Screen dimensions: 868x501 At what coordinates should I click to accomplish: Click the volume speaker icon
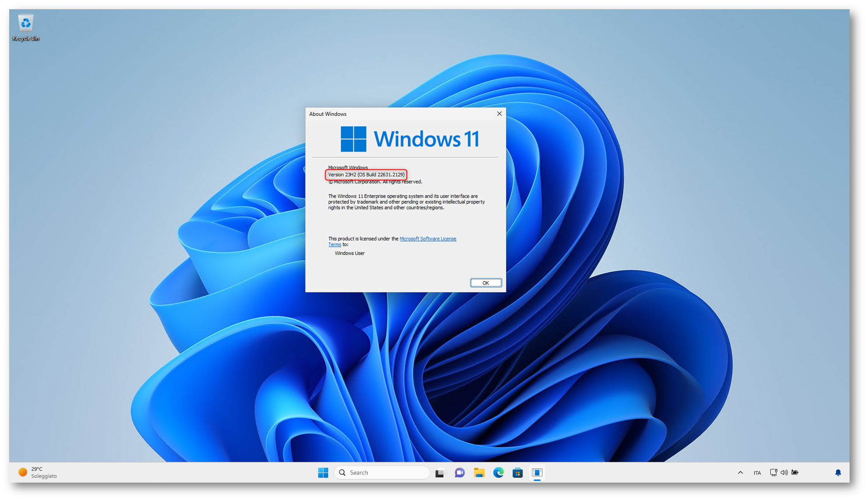coord(784,473)
